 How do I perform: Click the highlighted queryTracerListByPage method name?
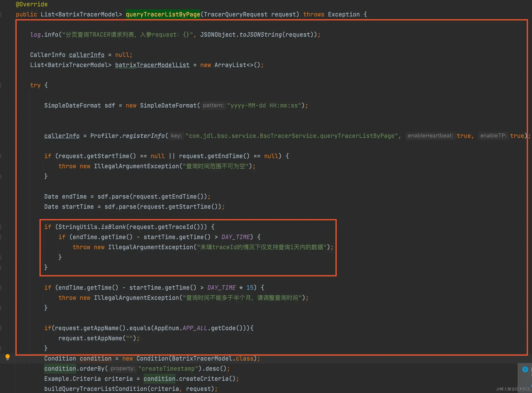pyautogui.click(x=163, y=15)
